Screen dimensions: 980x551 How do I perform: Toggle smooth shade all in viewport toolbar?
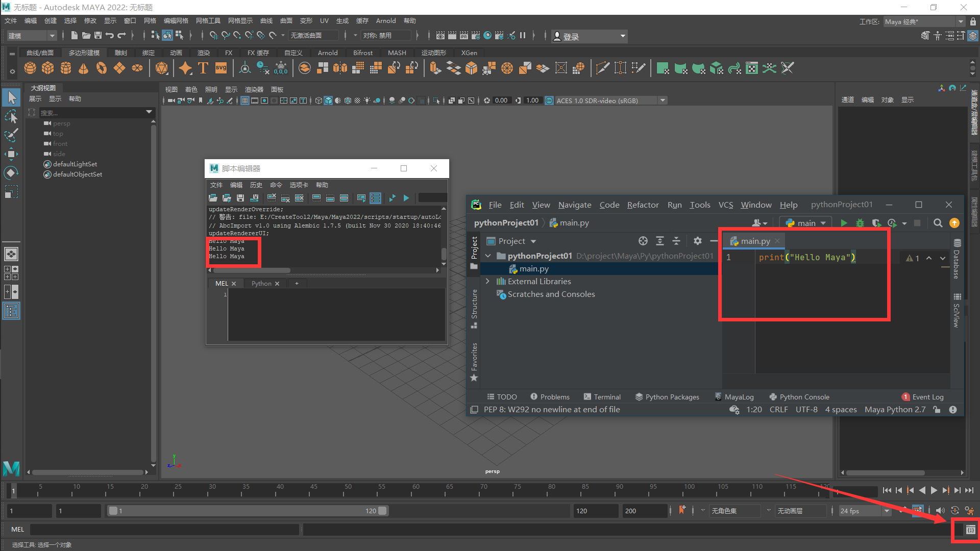[328, 101]
